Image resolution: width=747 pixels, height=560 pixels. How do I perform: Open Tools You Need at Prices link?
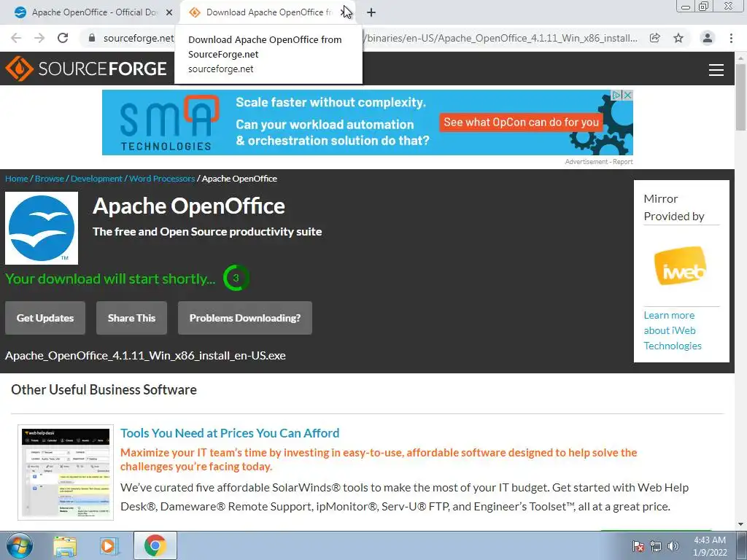(x=230, y=433)
